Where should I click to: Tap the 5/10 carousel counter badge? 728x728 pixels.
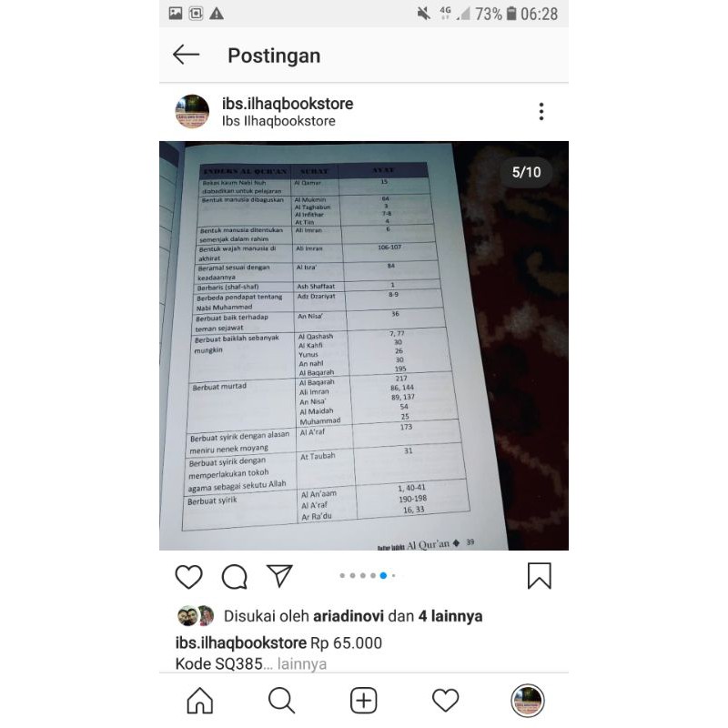point(526,172)
